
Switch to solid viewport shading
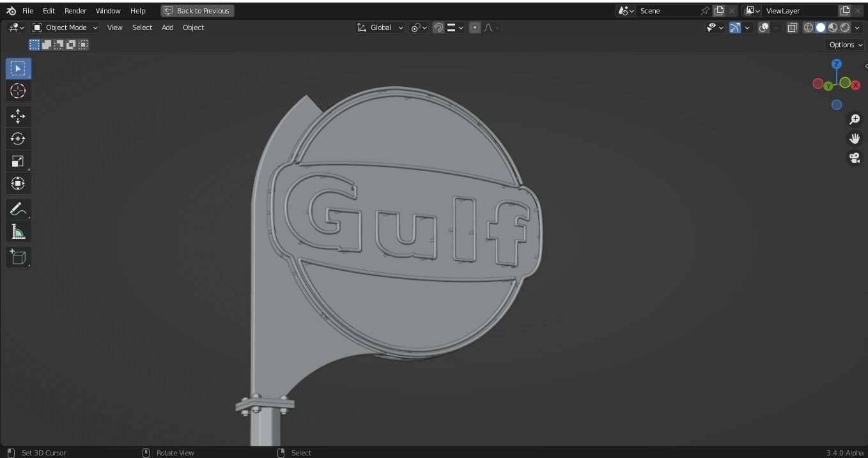pos(821,27)
